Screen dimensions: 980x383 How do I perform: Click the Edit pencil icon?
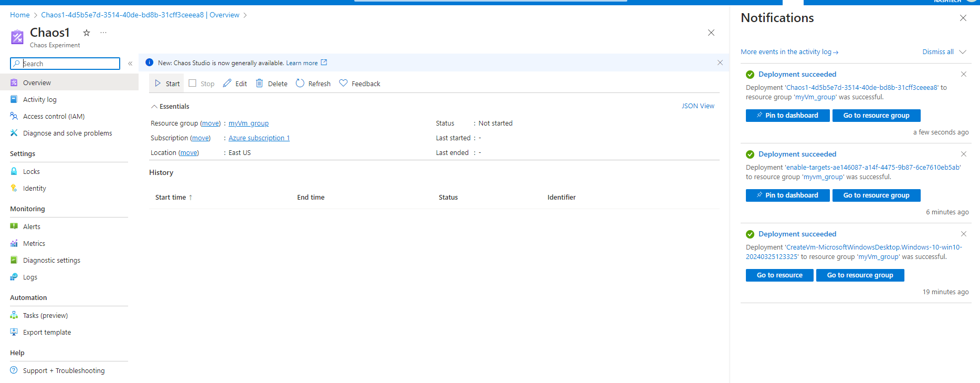coord(227,84)
